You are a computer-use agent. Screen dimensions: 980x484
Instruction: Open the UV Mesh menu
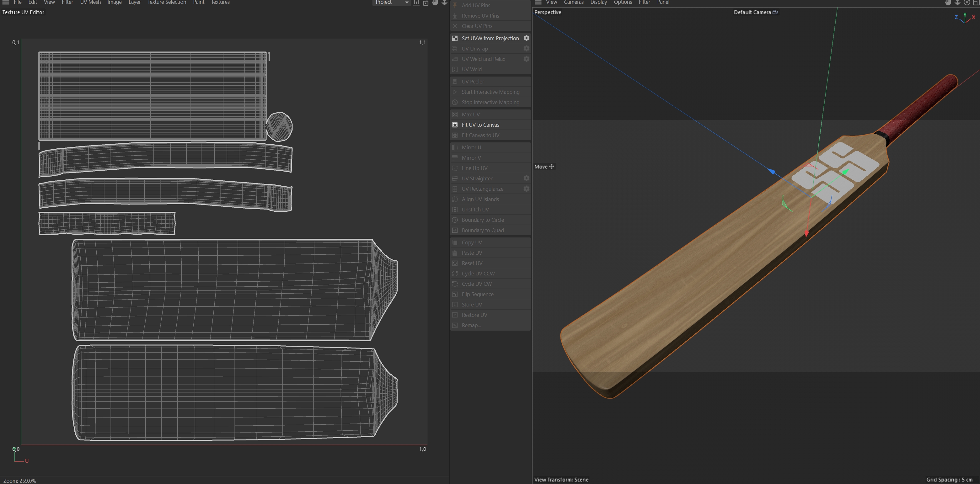90,2
